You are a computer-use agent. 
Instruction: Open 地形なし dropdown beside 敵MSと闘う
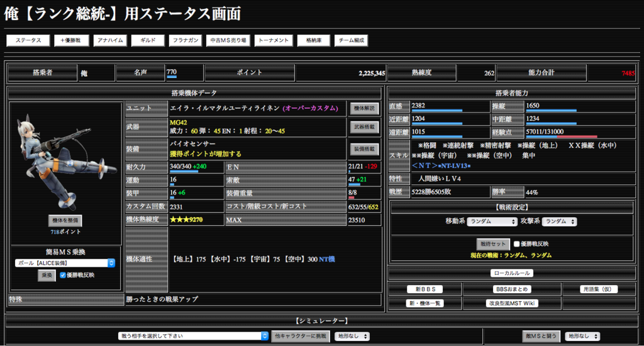click(x=582, y=337)
